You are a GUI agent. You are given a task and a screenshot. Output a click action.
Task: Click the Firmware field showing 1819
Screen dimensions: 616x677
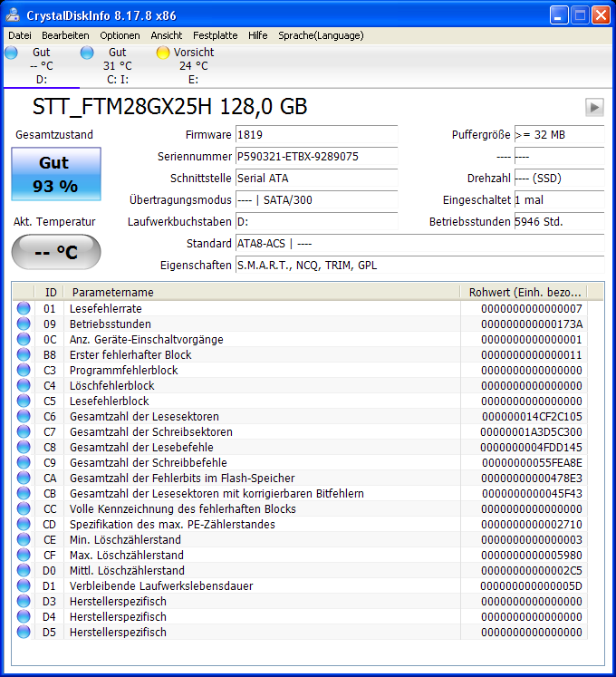click(316, 135)
